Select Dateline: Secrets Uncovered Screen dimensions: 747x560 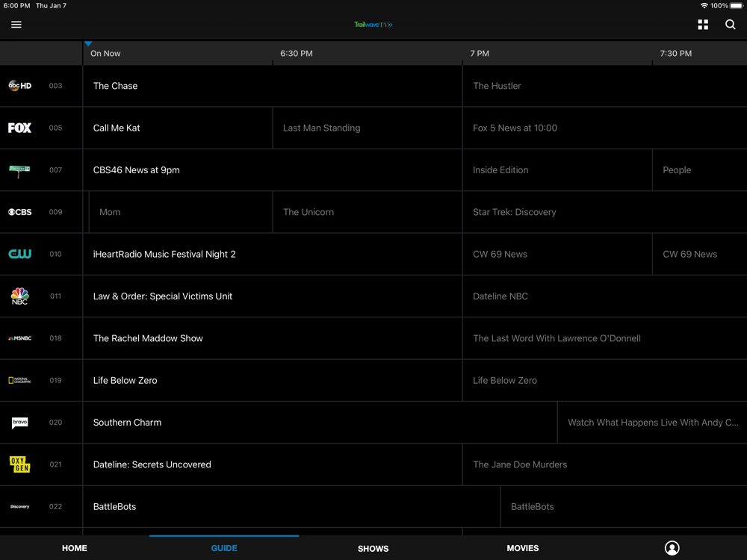click(273, 464)
